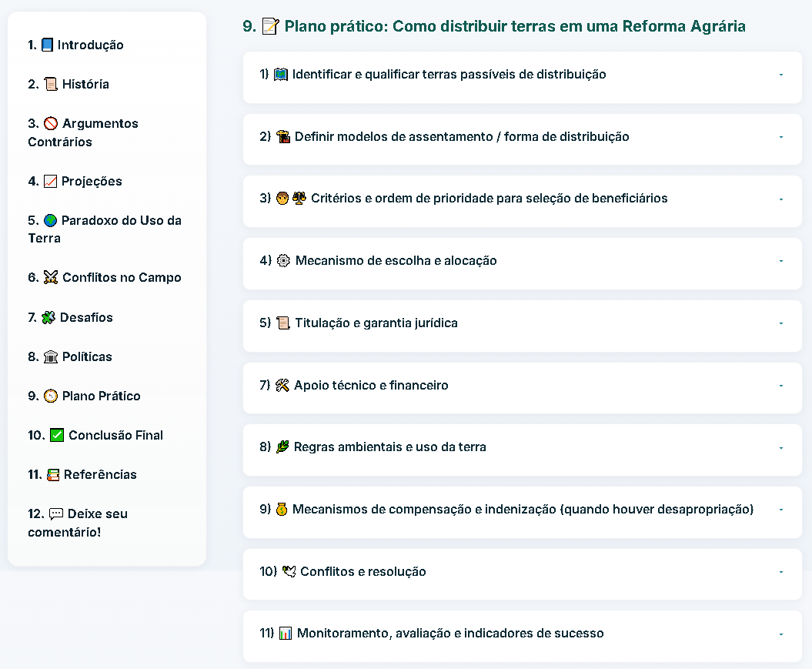Click the bar chart icon in Monitoramento item
The height and width of the screenshot is (669, 812).
286,634
